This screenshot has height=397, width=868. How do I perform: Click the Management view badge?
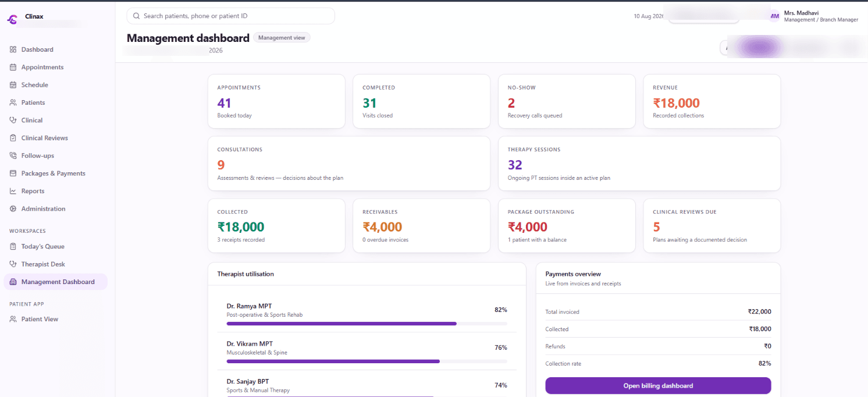pyautogui.click(x=282, y=37)
